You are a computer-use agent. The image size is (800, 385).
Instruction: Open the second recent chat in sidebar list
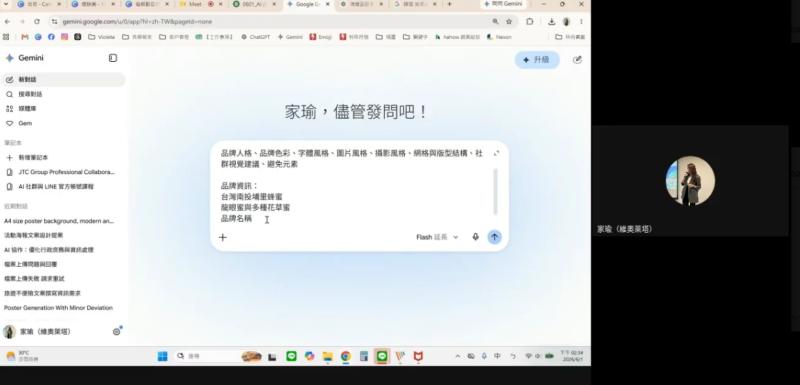click(34, 235)
